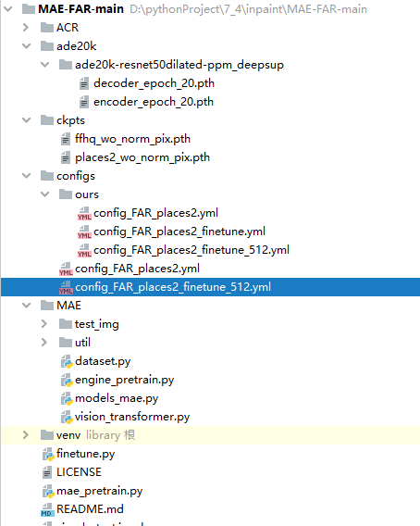420x526 pixels.
Task: Click YML icon of ours/config_FAR_places2.yml
Action: [x=84, y=213]
